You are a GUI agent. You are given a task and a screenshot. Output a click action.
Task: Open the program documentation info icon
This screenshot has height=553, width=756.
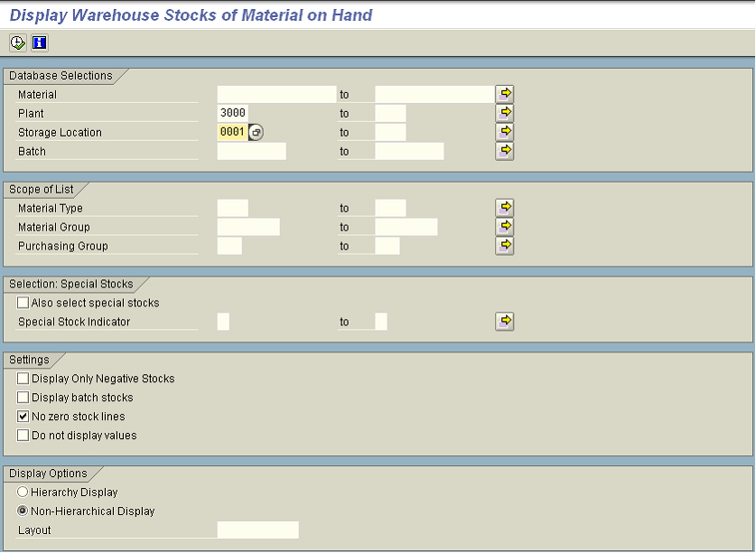(39, 42)
